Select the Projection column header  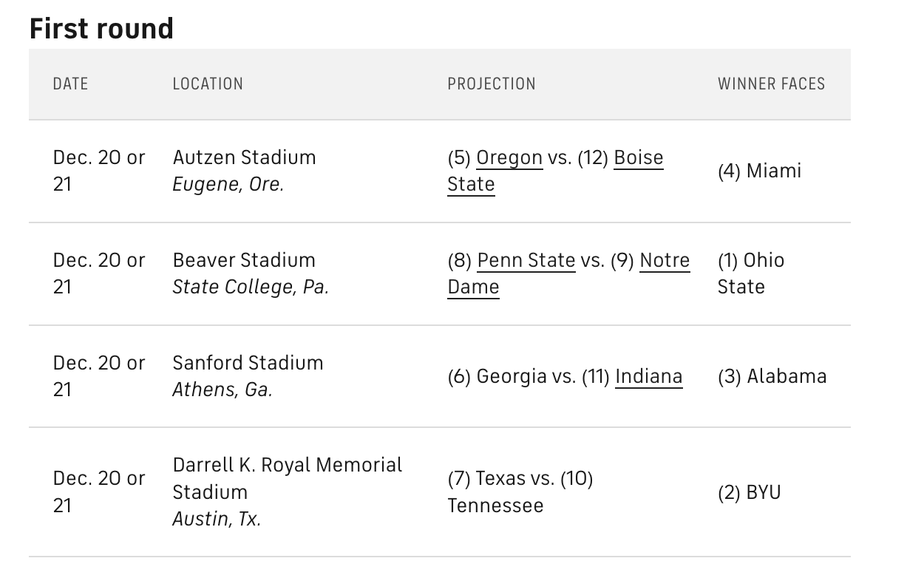click(x=492, y=84)
